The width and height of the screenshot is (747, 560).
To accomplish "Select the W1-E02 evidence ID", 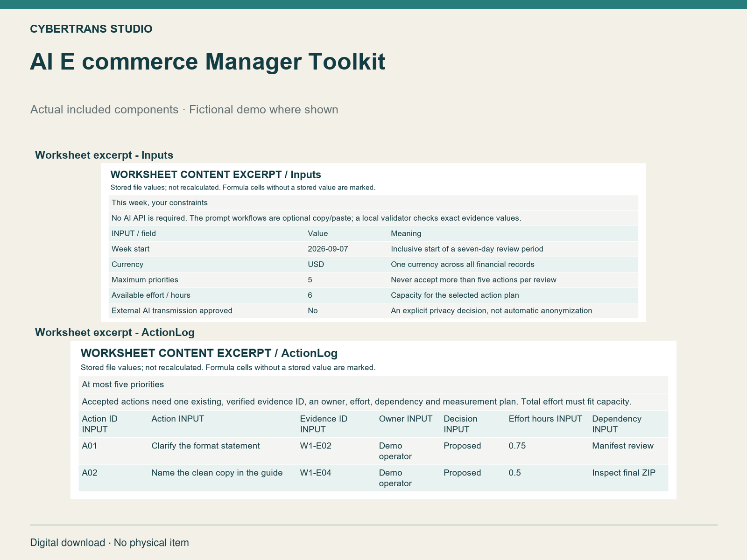I will 316,446.
